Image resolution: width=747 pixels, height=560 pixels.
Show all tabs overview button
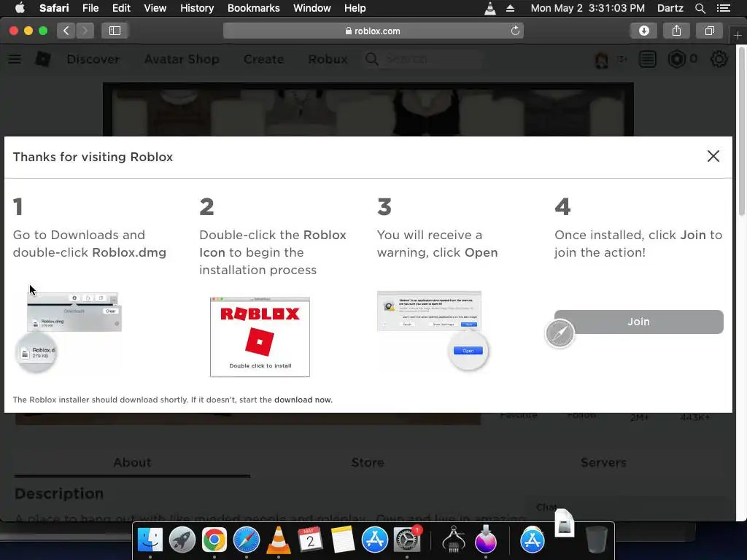(709, 31)
